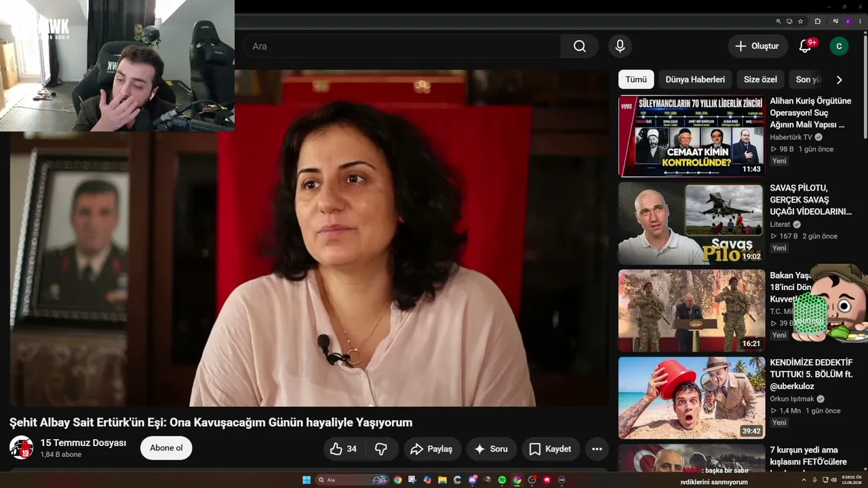Click the Oluştur create button
This screenshot has height=488, width=868.
[758, 46]
